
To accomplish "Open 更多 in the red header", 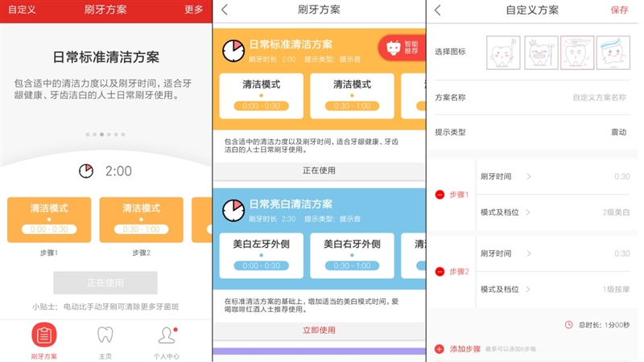I will (193, 10).
